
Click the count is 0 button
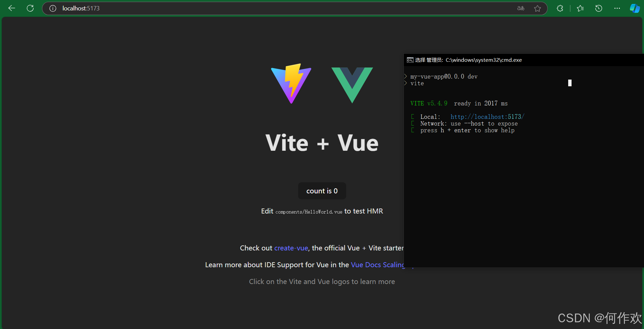(x=322, y=191)
